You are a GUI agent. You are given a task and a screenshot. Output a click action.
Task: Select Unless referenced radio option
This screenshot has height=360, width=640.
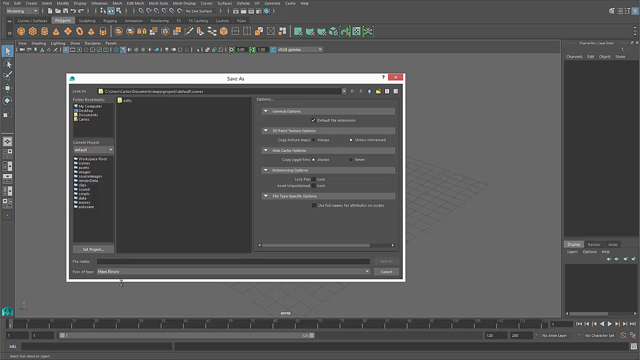click(351, 140)
